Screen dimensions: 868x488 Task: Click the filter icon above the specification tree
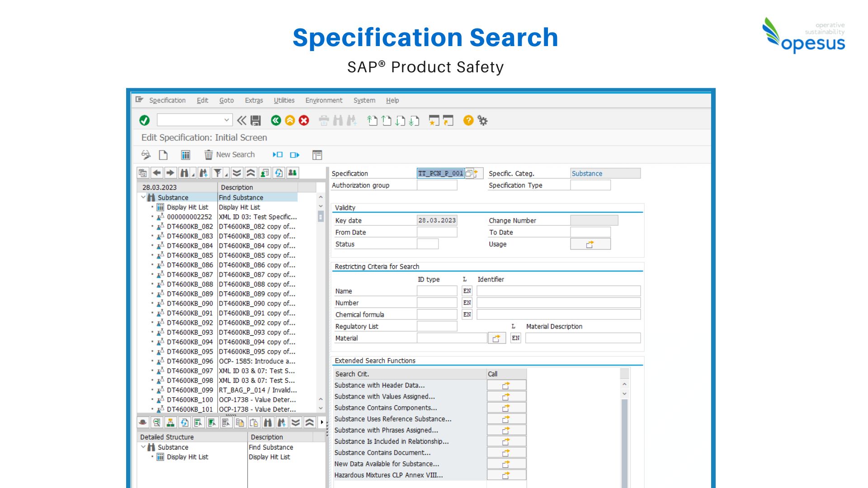click(x=217, y=173)
